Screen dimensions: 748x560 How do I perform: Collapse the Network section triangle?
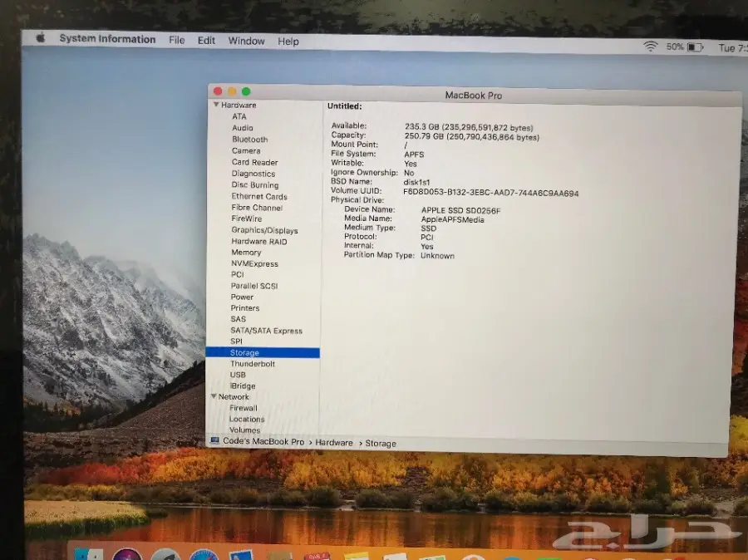(x=214, y=396)
